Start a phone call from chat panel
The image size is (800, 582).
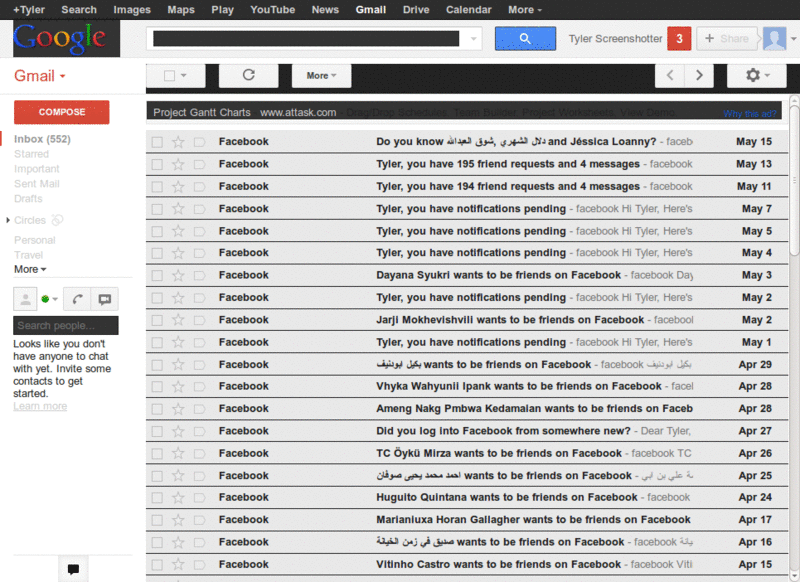77,299
